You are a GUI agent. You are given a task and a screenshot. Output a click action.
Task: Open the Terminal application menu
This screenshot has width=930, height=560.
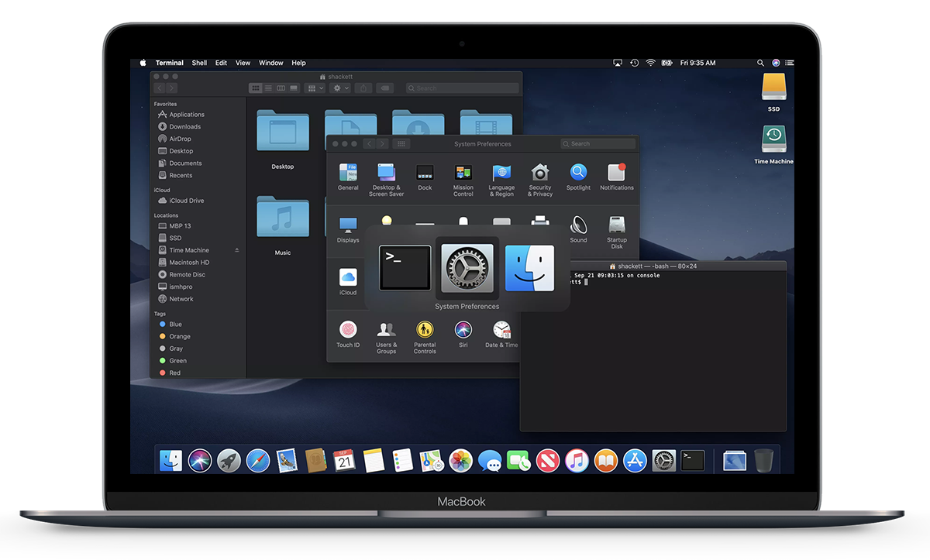(x=170, y=63)
